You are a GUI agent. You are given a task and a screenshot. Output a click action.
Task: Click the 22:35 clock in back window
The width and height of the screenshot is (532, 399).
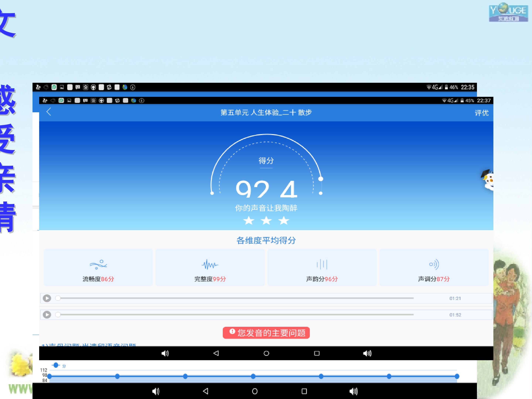(468, 87)
